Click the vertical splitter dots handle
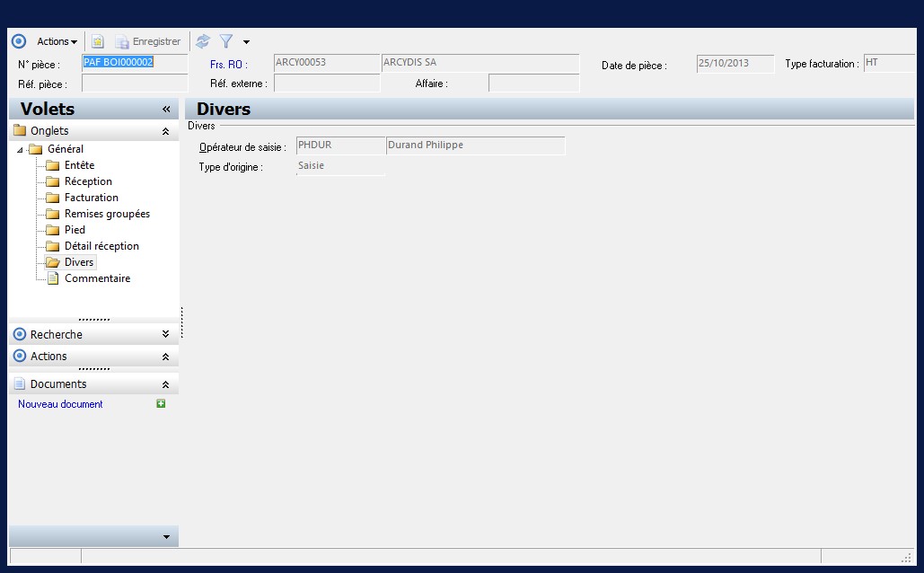Screen dimensions: 924x573 click(182, 322)
